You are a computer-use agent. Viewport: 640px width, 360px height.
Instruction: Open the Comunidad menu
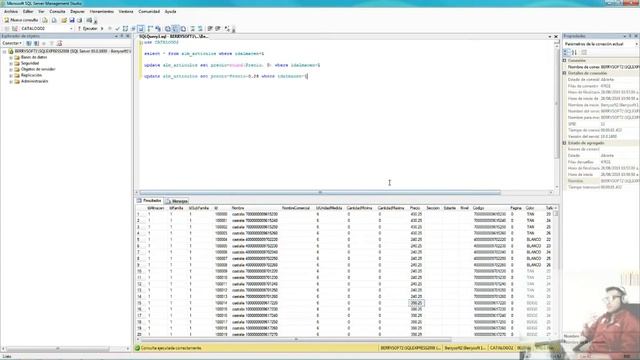149,11
